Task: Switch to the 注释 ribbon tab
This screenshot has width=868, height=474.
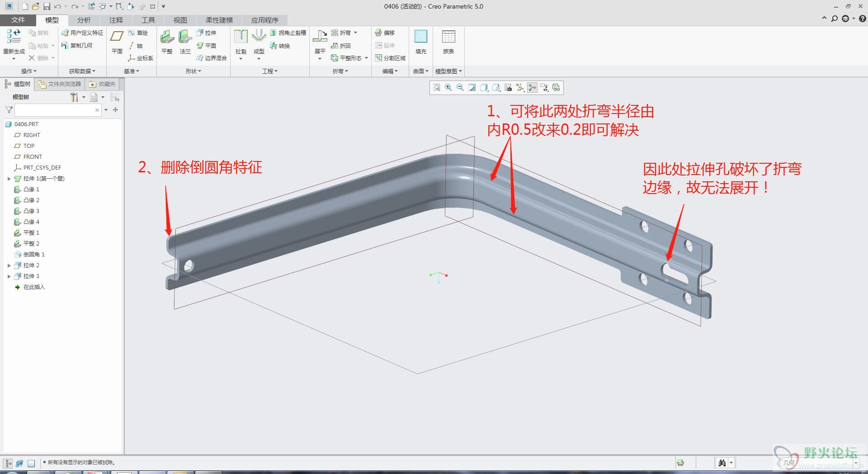Action: tap(116, 20)
